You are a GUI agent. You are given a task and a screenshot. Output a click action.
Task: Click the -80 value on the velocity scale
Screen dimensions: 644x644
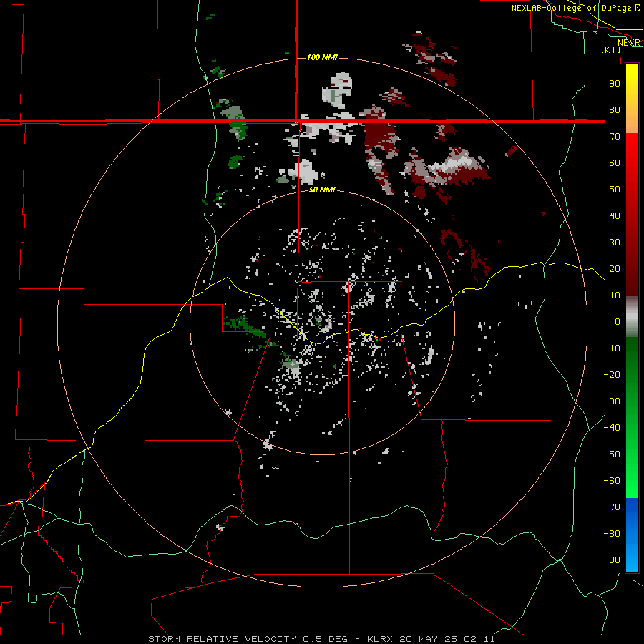(612, 534)
